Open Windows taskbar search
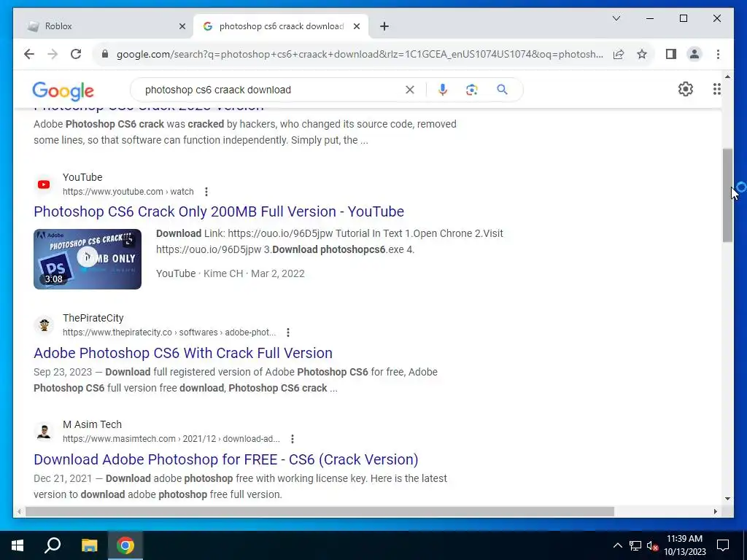The image size is (747, 560). point(53,545)
